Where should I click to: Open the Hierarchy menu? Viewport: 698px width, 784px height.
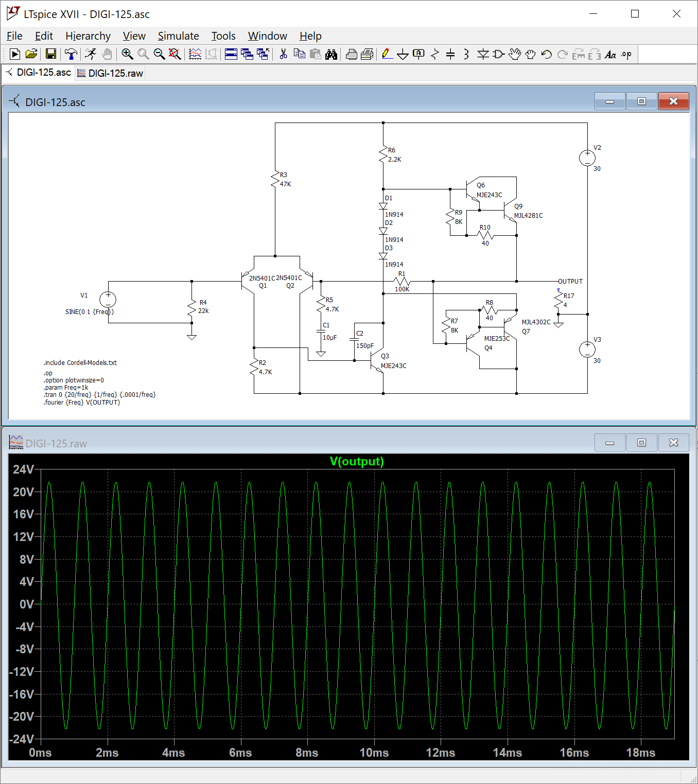[88, 36]
